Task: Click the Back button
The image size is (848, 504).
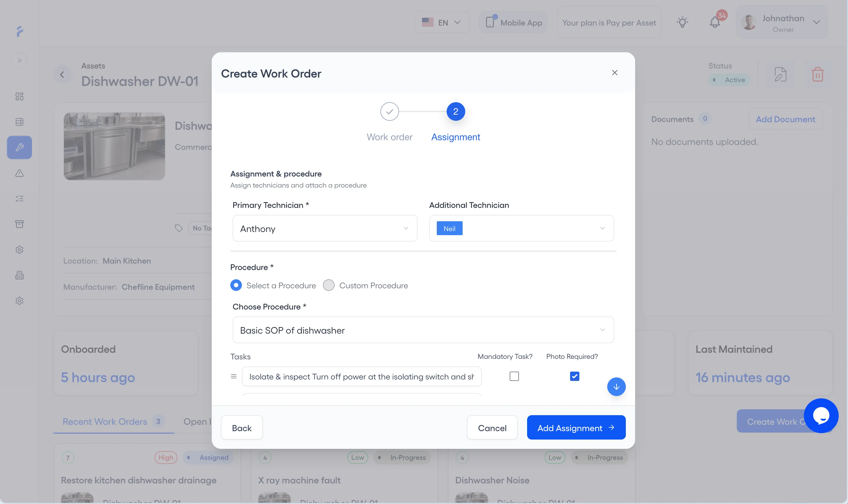Action: (x=242, y=428)
